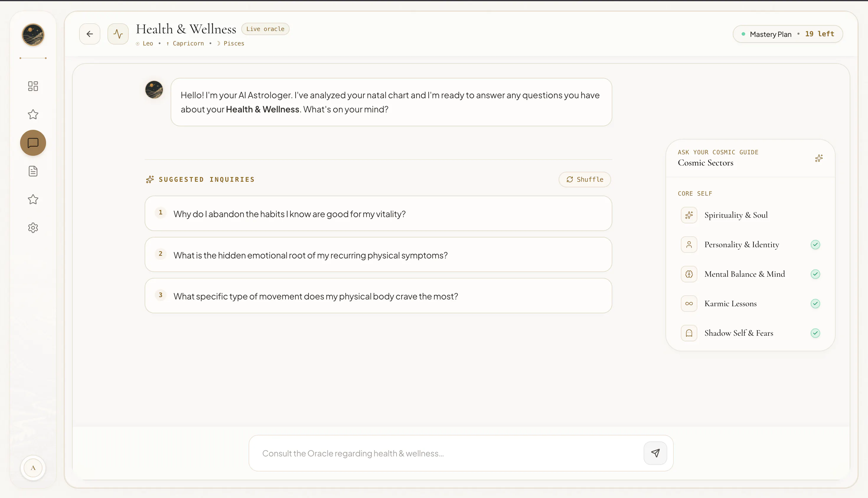The height and width of the screenshot is (498, 868).
Task: Click checkmark next to Mental Balance & Mind
Action: (815, 274)
